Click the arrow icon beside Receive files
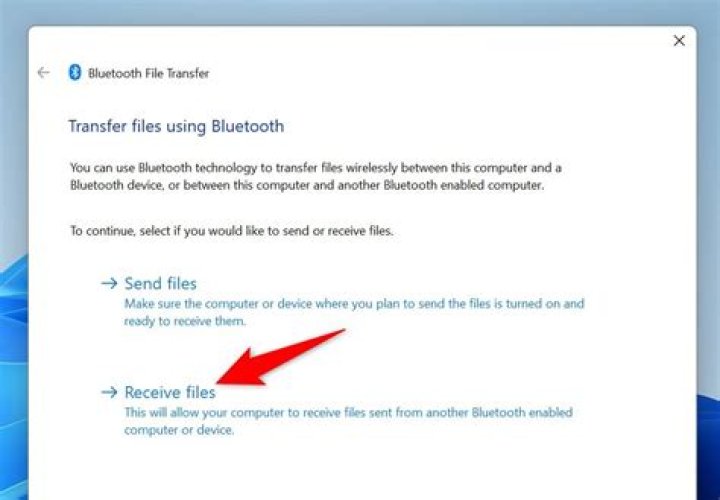 [x=109, y=392]
